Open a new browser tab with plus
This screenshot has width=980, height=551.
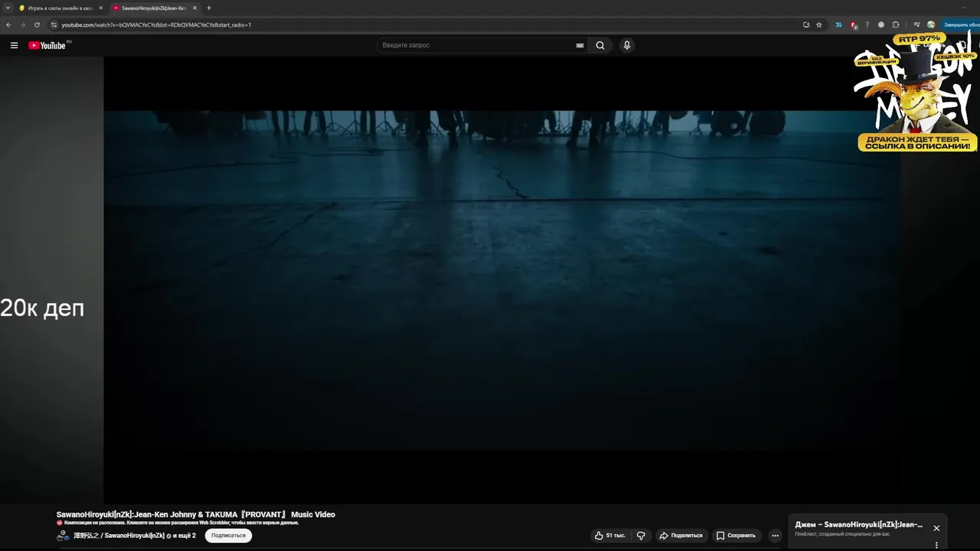(209, 8)
